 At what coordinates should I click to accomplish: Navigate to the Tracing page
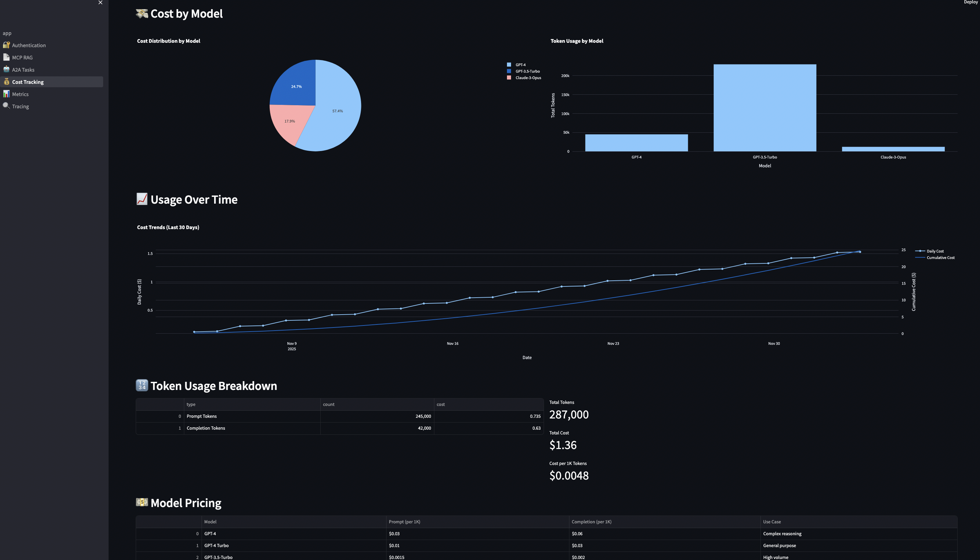20,107
